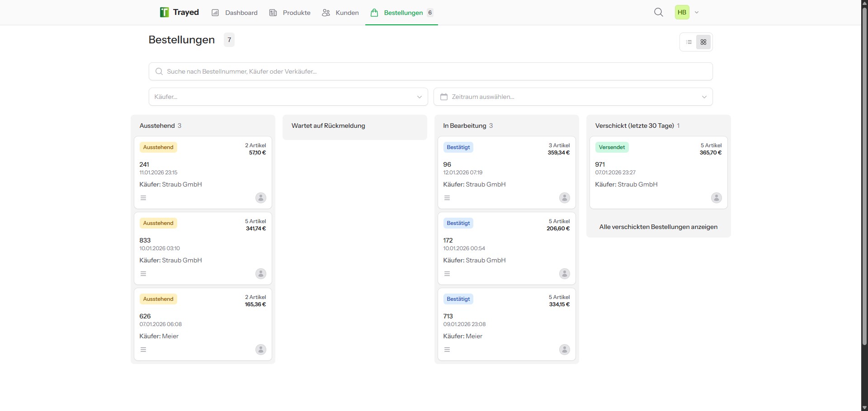Switch to board grid view
Image resolution: width=868 pixels, height=411 pixels.
coord(703,42)
